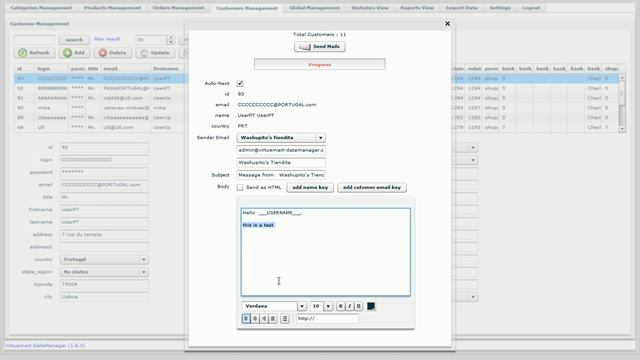The height and width of the screenshot is (360, 640).
Task: Toggle italic formatting in editor toolbar
Action: 349,306
